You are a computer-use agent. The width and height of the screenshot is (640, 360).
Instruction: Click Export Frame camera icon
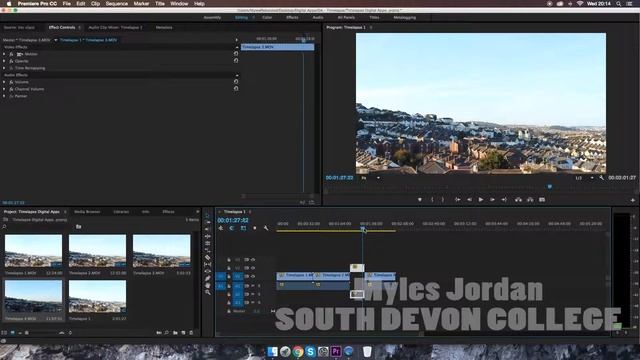pos(542,200)
